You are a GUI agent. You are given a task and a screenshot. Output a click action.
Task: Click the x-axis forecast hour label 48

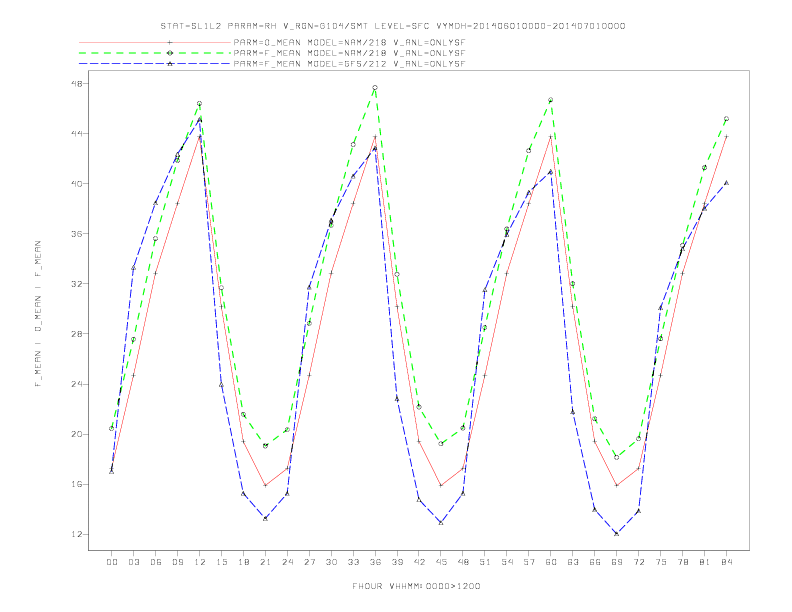(463, 562)
